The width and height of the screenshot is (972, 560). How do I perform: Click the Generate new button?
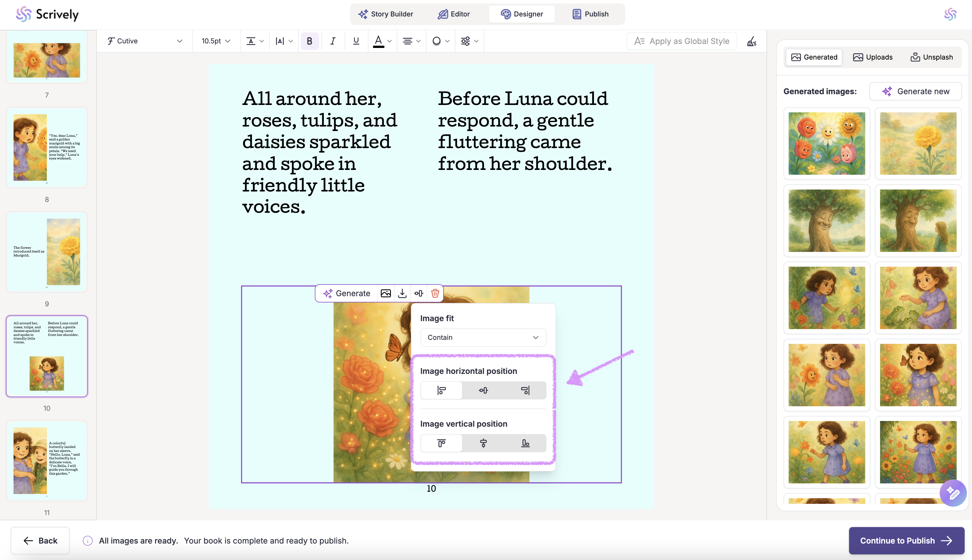pos(915,92)
